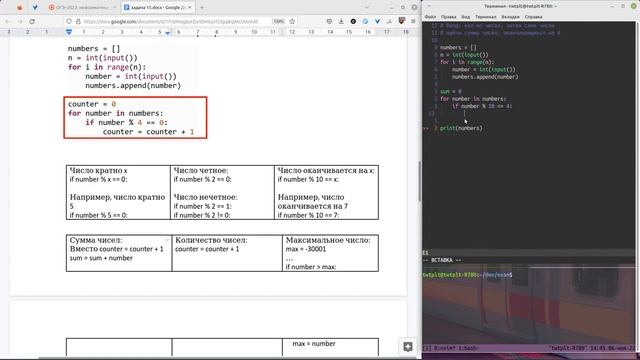Open the Файл menu in Terminal
The width and height of the screenshot is (640, 360).
(x=430, y=17)
